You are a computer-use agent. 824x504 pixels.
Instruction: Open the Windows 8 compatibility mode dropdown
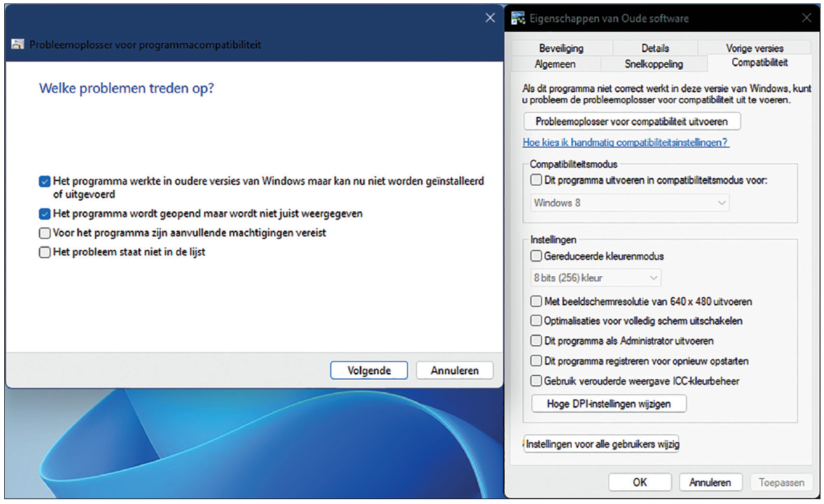coord(629,203)
